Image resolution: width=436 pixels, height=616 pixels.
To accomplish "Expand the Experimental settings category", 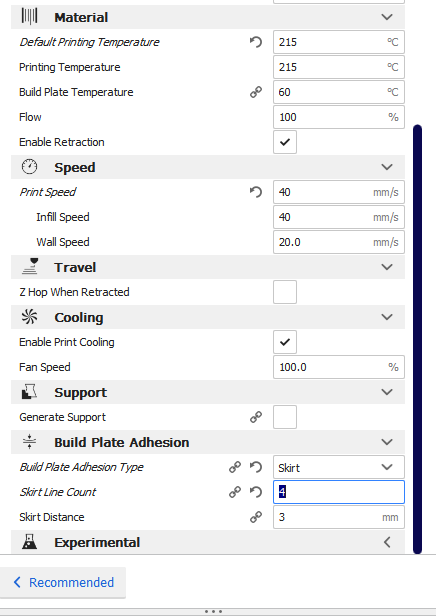I will coord(208,542).
